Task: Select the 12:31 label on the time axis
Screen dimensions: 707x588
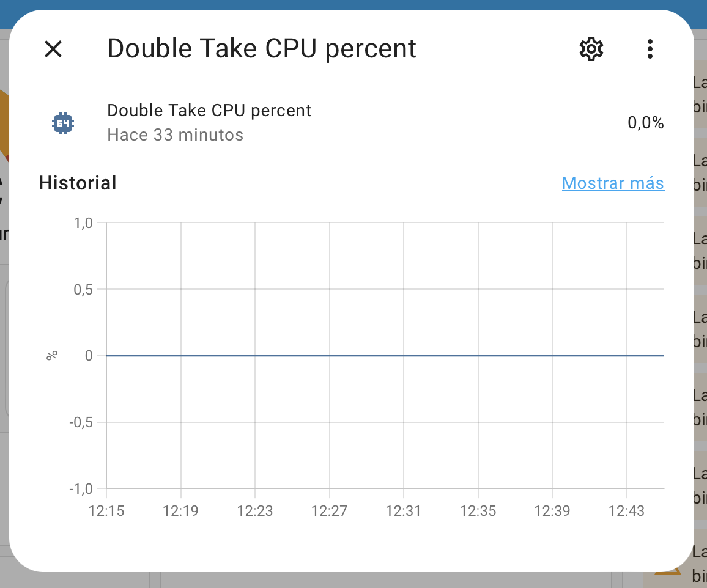Action: (x=403, y=511)
